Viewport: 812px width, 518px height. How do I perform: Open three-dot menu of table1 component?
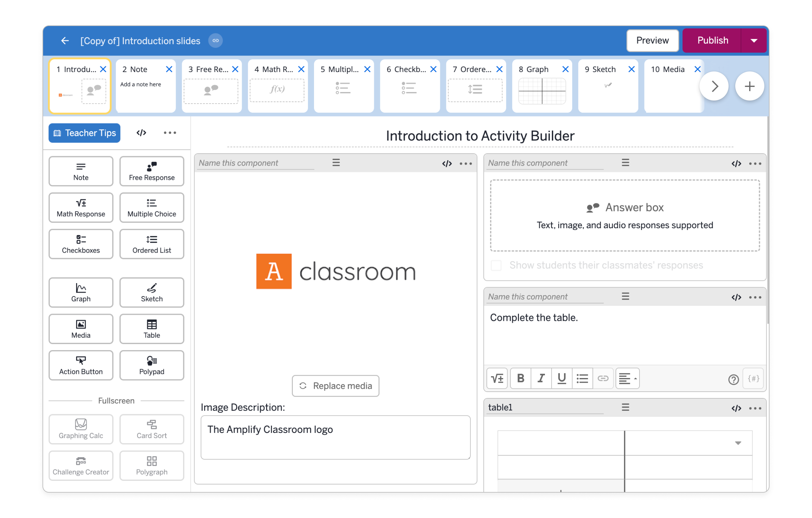tap(755, 409)
